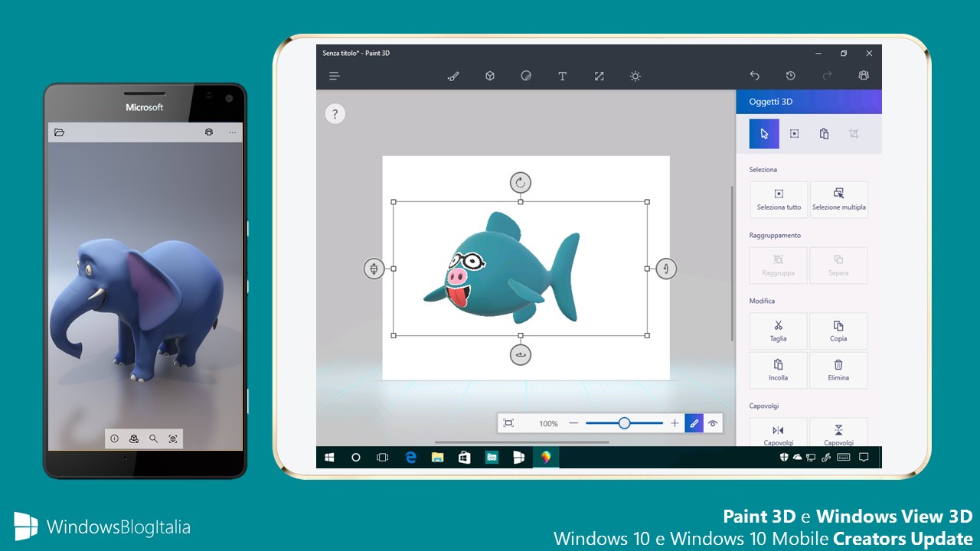Open Task View on taskbar
This screenshot has width=980, height=551.
[x=383, y=458]
